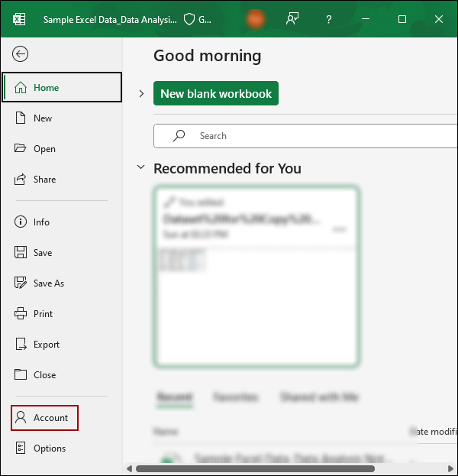Click the back arrow to return to workbook
Viewport: 458px width, 476px height.
[21, 54]
